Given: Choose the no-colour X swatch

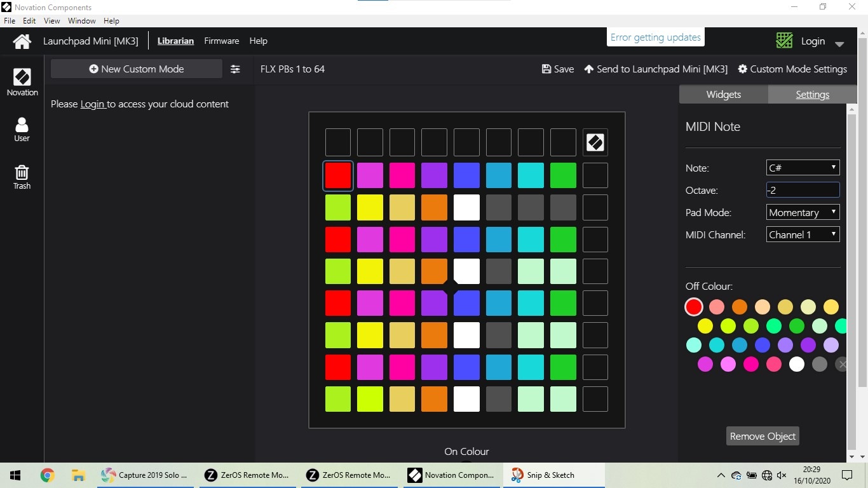Looking at the screenshot, I should [842, 364].
